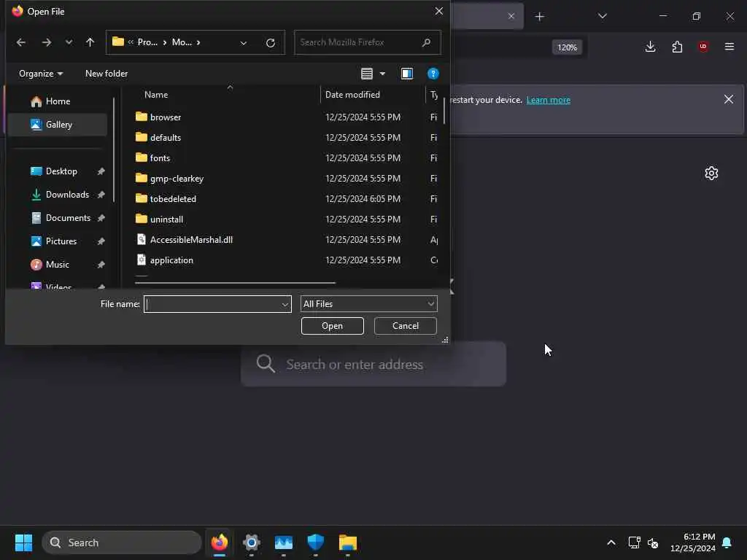Viewport: 747px width, 560px height.
Task: Select Home in navigation pane
Action: tap(58, 101)
